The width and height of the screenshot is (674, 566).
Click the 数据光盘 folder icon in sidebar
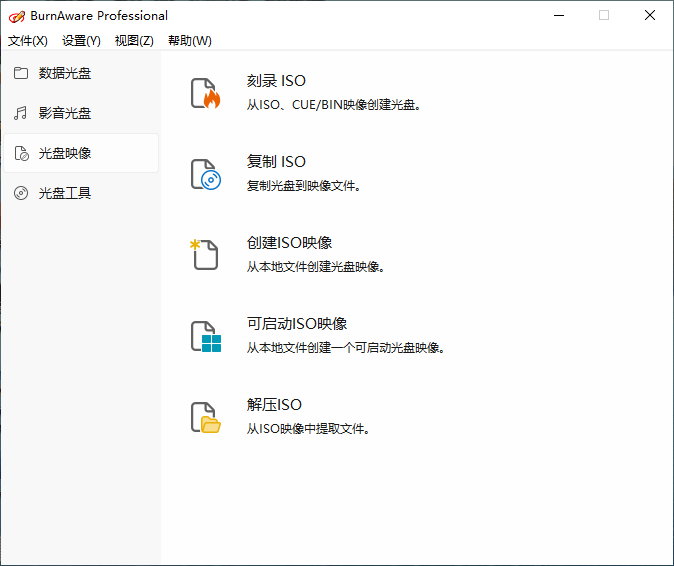coord(21,73)
